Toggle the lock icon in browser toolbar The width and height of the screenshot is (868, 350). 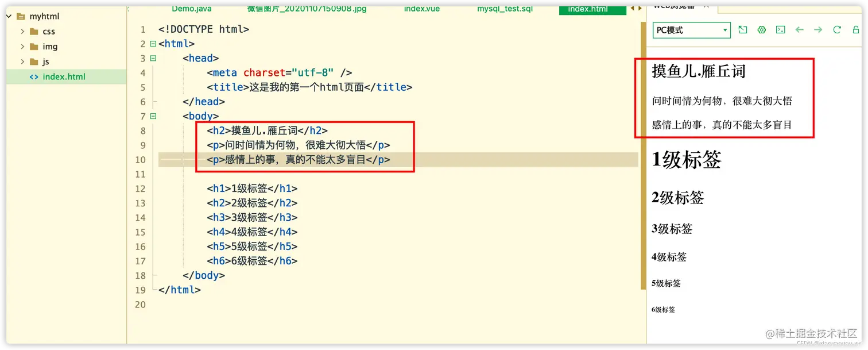(x=856, y=30)
